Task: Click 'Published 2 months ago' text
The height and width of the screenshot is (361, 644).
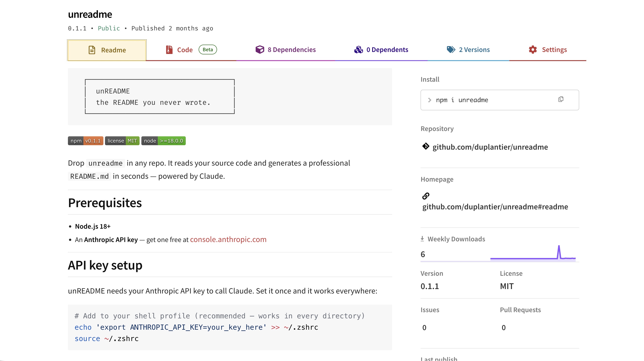Action: pyautogui.click(x=172, y=28)
